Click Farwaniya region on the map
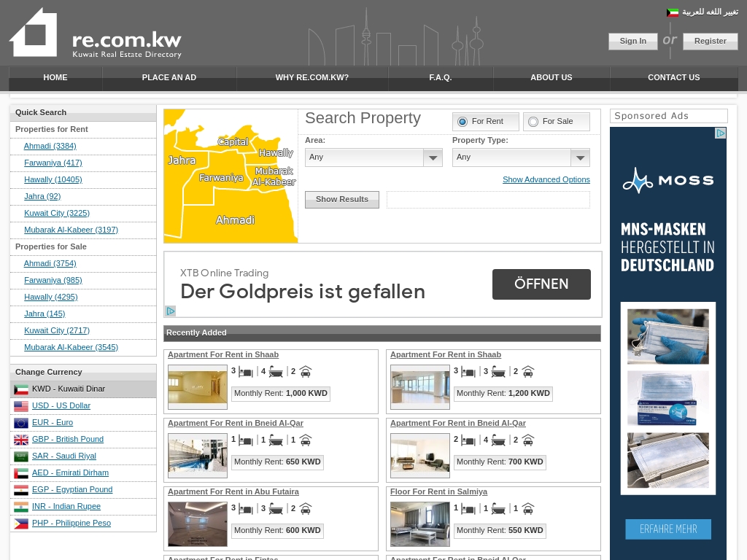The image size is (747, 560). (221, 178)
